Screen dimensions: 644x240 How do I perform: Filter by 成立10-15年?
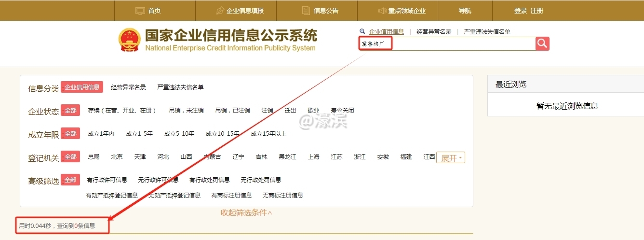(223, 134)
